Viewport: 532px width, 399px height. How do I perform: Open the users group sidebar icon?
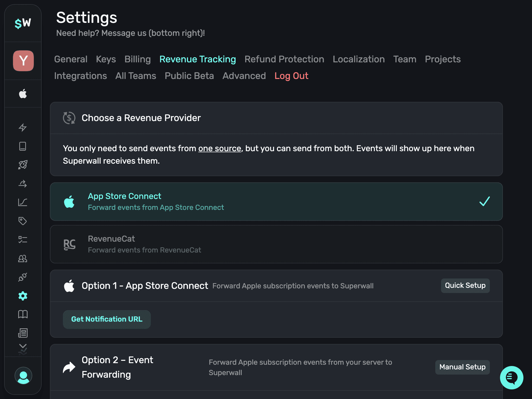23,258
